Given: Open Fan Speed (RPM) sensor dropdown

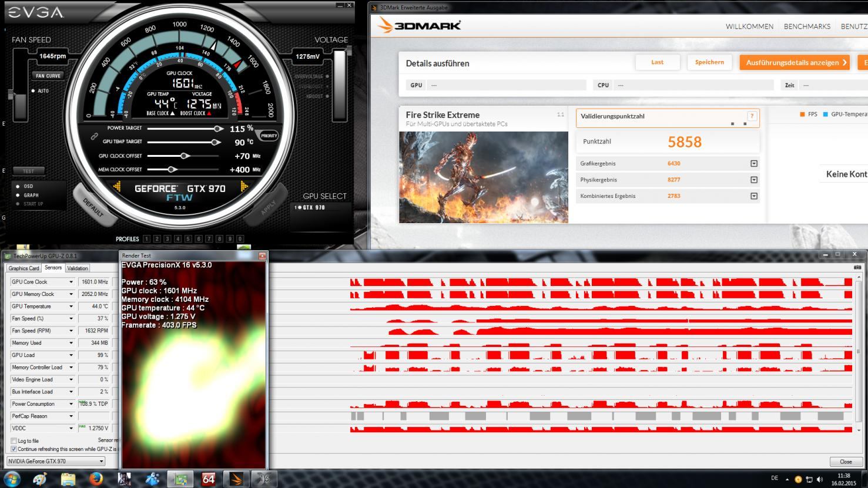Looking at the screenshot, I should [71, 331].
